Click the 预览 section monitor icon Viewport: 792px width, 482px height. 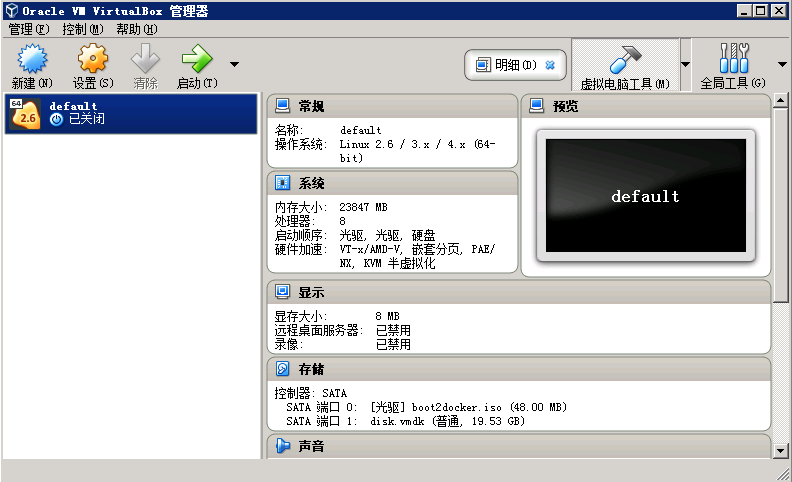[536, 106]
